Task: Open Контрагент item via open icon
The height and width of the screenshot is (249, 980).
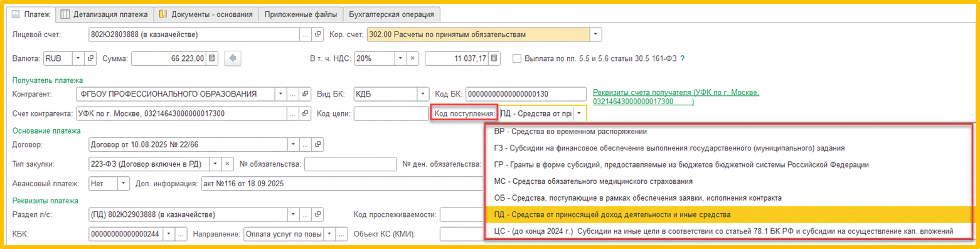Action: [306, 94]
